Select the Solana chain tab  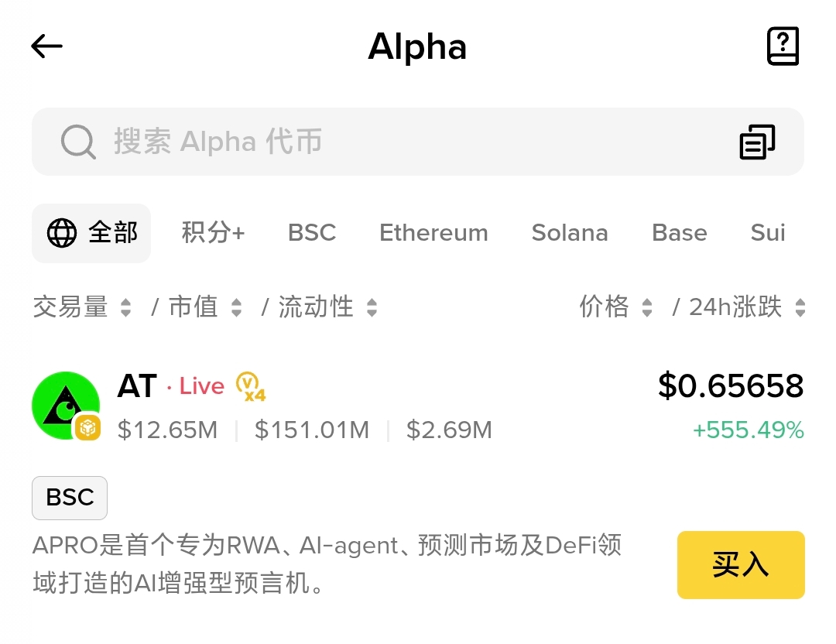point(570,233)
